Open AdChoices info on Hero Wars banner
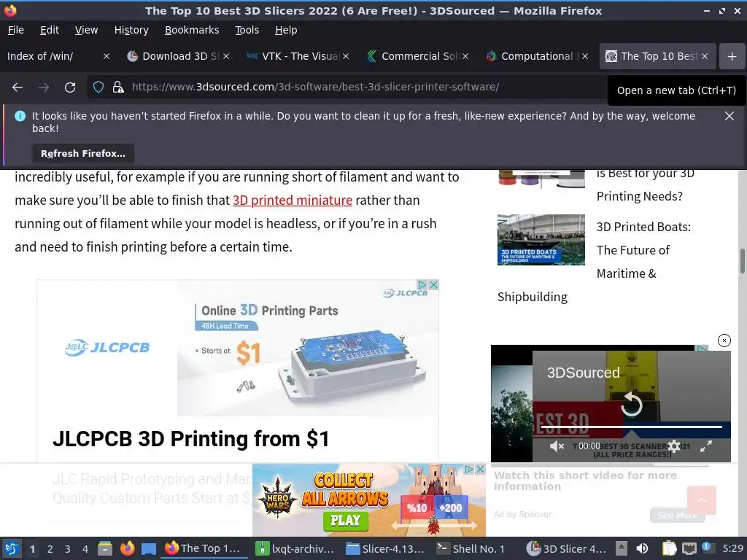The width and height of the screenshot is (747, 560). tap(469, 469)
